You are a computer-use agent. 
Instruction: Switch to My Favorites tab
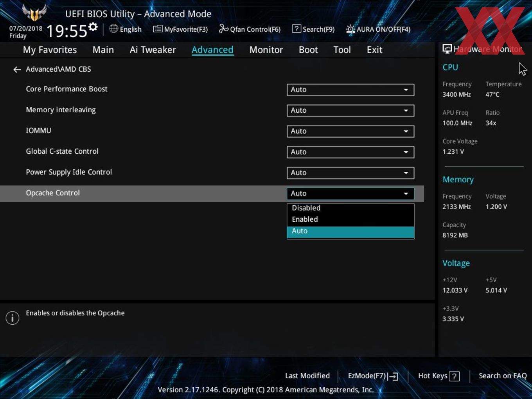(x=50, y=50)
